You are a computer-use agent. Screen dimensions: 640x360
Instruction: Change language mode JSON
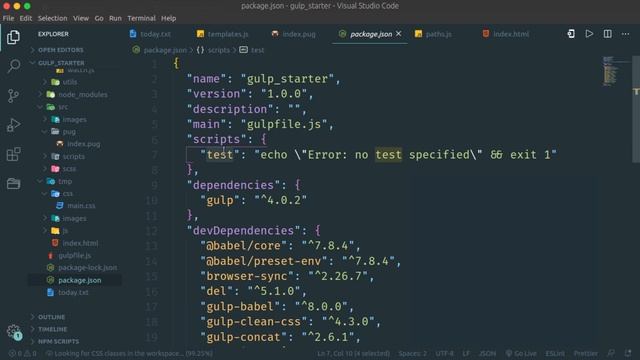(487, 353)
